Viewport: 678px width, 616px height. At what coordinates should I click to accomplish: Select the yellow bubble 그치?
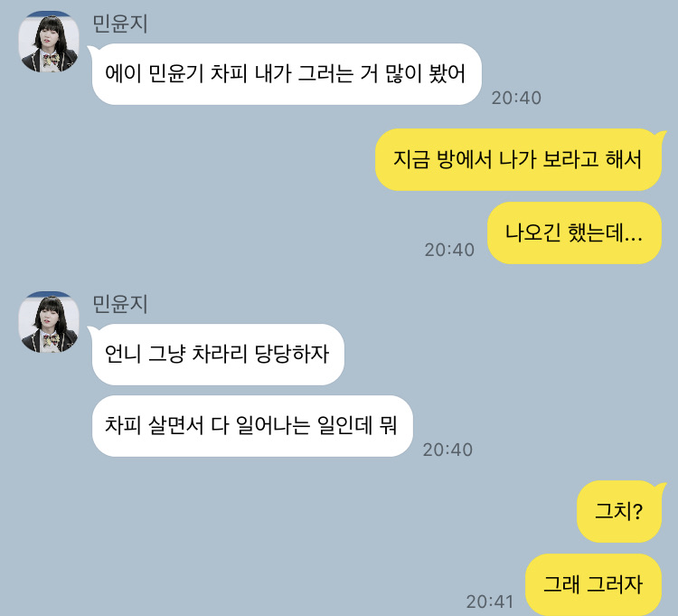click(x=620, y=511)
